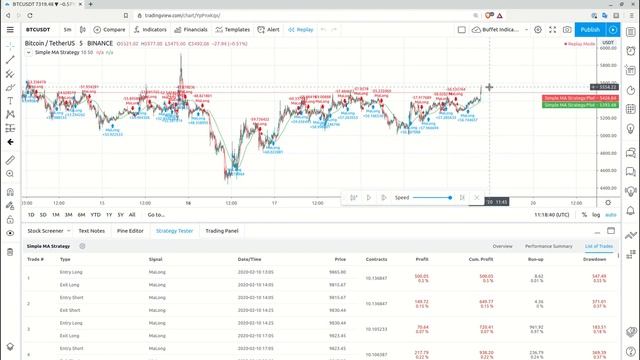Open the calendar icon in right sidebar
Image resolution: width=640 pixels, height=360 pixels.
631,109
